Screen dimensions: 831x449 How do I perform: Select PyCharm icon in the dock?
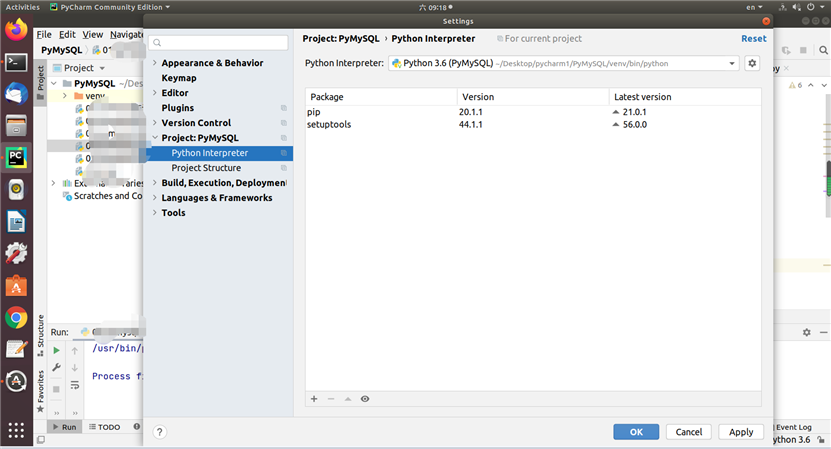16,158
